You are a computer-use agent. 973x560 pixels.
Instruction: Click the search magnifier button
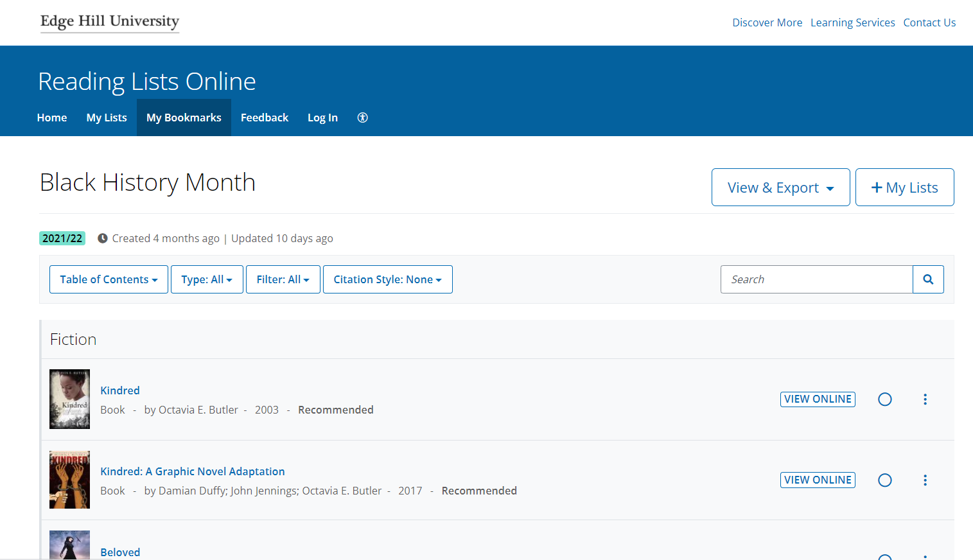928,279
